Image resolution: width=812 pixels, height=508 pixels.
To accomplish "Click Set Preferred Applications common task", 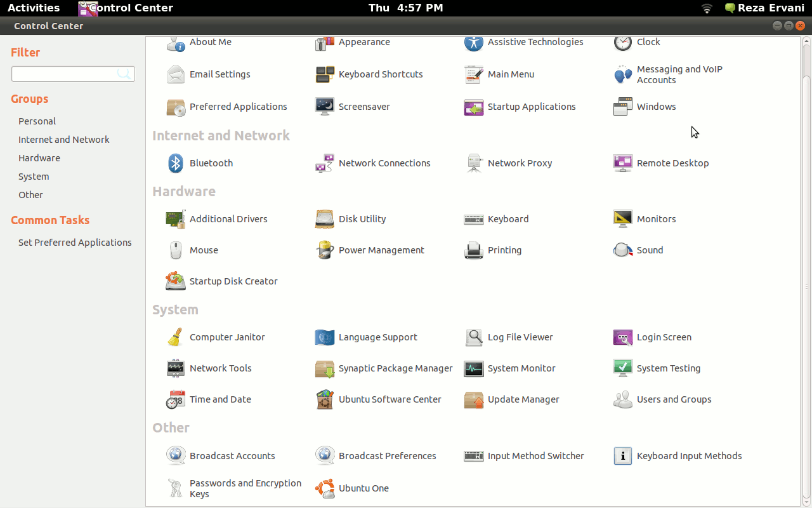I will (x=75, y=243).
